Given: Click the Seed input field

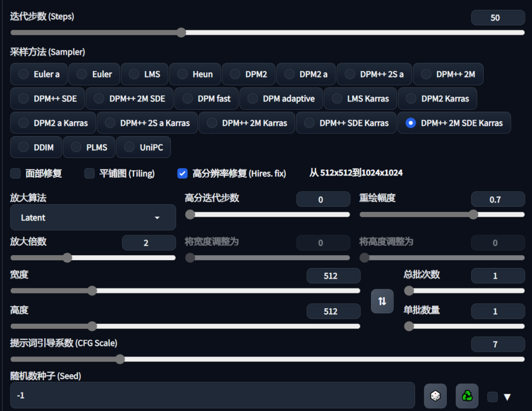Looking at the screenshot, I should [x=212, y=395].
